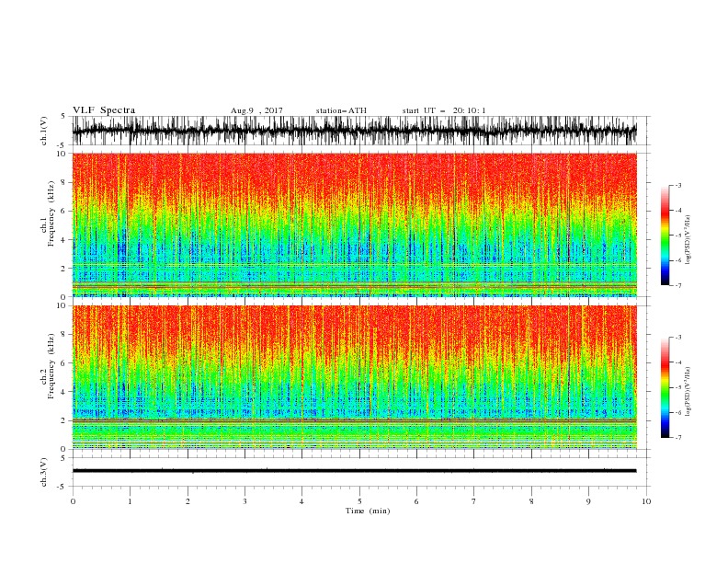
Task: Click the ch.1 "Frequency (kHz)" axis label
Action: tap(51, 213)
